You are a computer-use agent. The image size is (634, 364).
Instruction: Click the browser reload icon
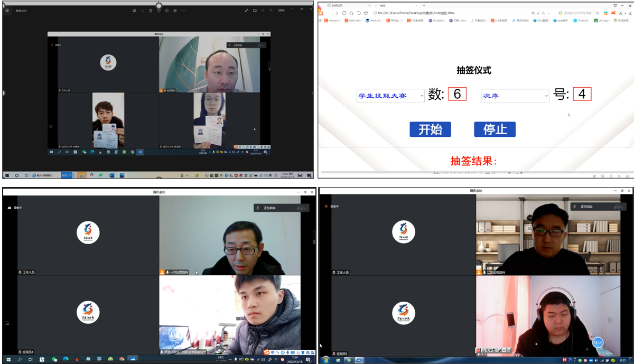pyautogui.click(x=344, y=13)
